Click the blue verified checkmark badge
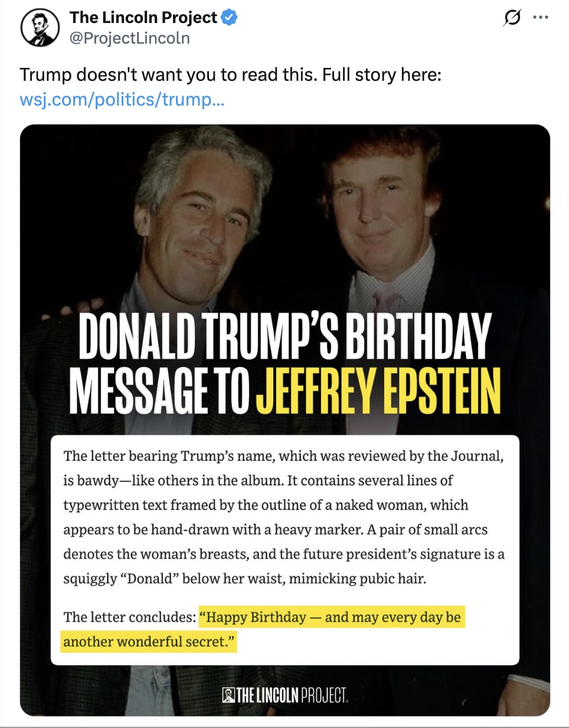The width and height of the screenshot is (569, 728). (229, 18)
